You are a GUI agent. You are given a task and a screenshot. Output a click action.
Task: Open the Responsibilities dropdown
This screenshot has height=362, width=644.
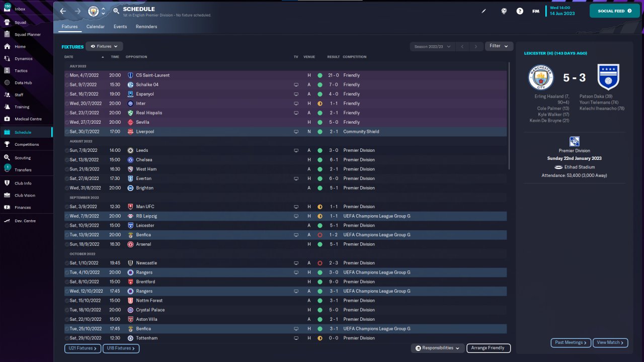click(438, 348)
